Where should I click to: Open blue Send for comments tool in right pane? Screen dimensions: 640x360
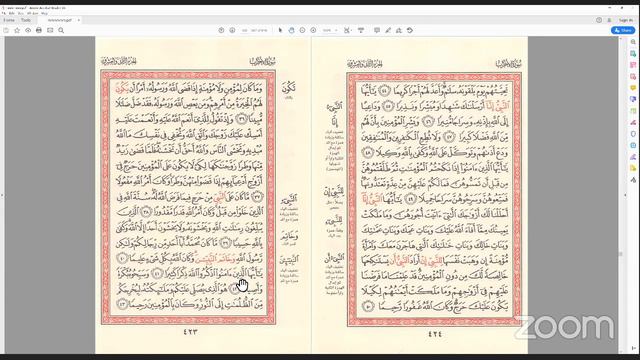[x=633, y=99]
